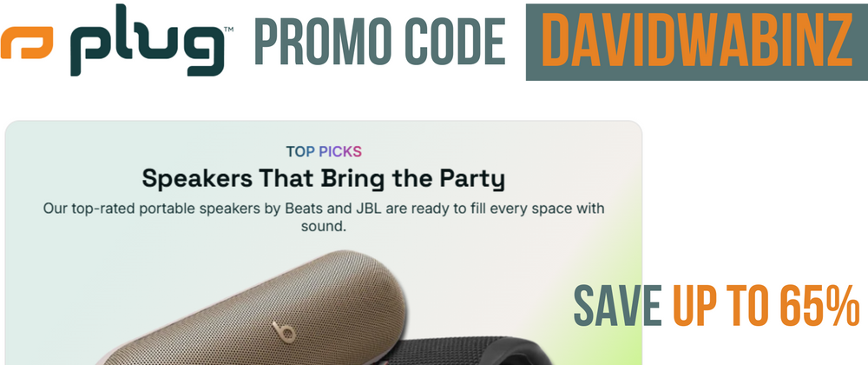Viewport: 868px width, 365px height.
Task: Click the orange Plug logo icon
Action: (27, 42)
